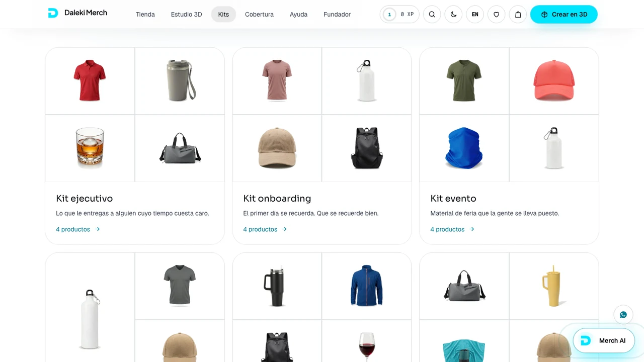Follow the 4 productos link under Kit onboarding
The image size is (644, 362).
click(265, 229)
